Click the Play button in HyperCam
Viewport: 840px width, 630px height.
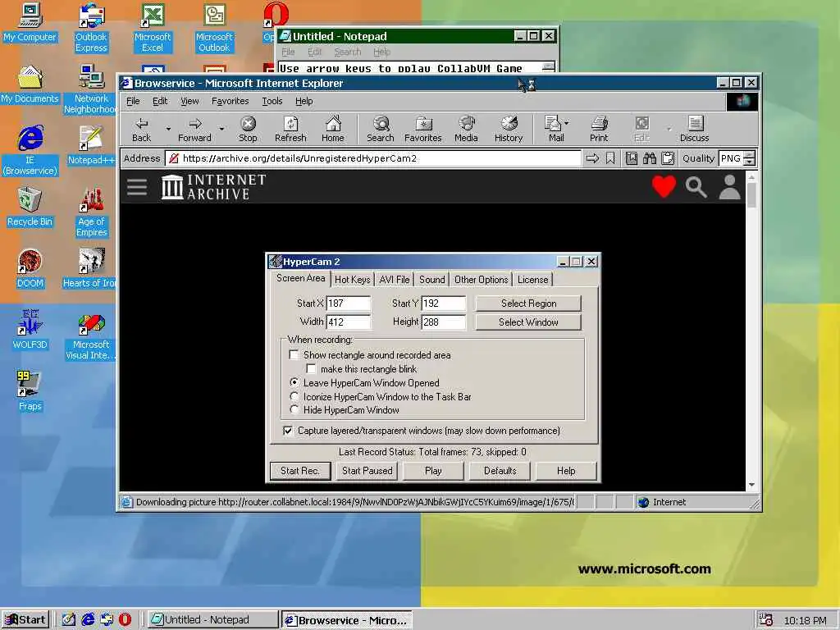click(x=433, y=471)
